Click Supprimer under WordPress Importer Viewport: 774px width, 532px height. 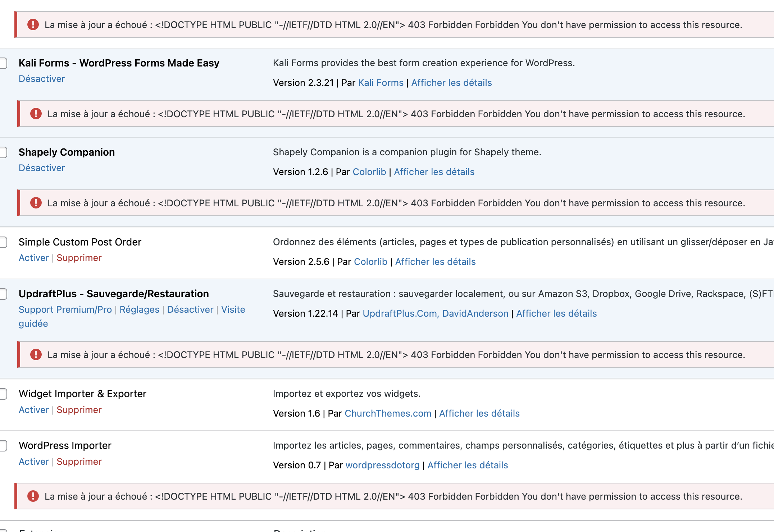pyautogui.click(x=79, y=462)
